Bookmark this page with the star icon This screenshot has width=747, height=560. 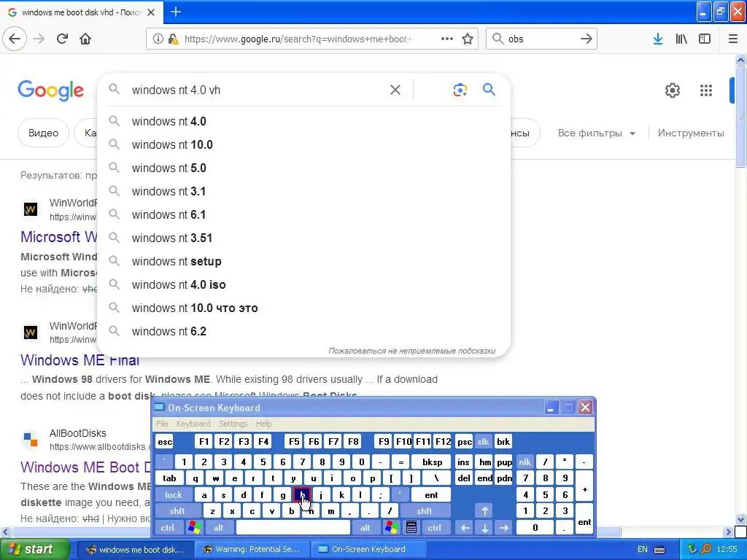click(468, 39)
